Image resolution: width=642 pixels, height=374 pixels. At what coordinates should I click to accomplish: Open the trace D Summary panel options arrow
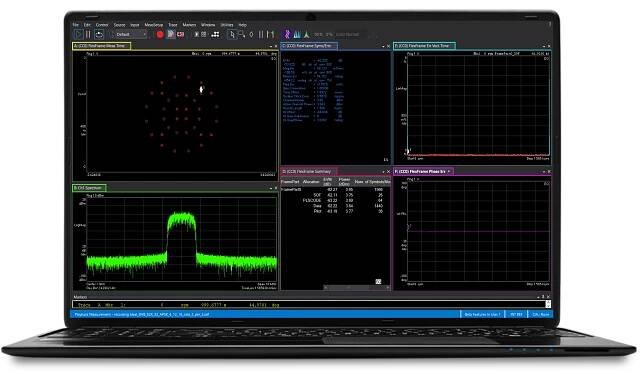383,172
